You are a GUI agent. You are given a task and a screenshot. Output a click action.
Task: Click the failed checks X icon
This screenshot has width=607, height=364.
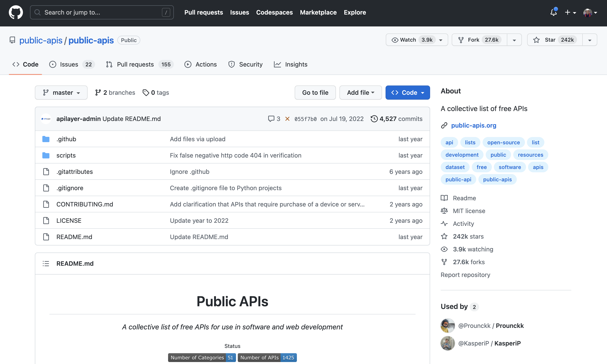287,119
